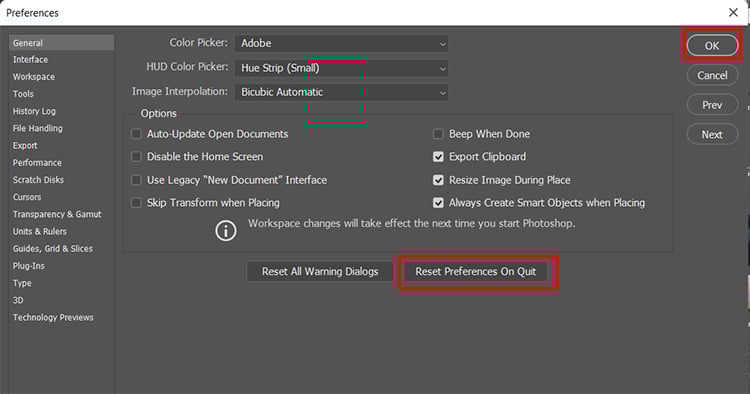Screen dimensions: 750x394
Task: Enable Auto-Update Open Documents checkbox
Action: coord(136,134)
